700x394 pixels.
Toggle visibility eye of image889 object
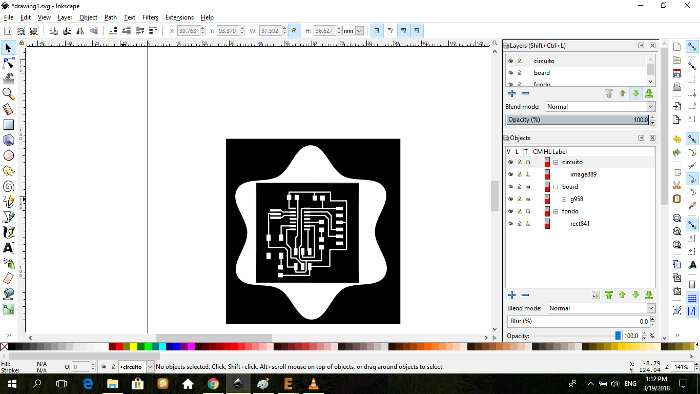(x=510, y=174)
